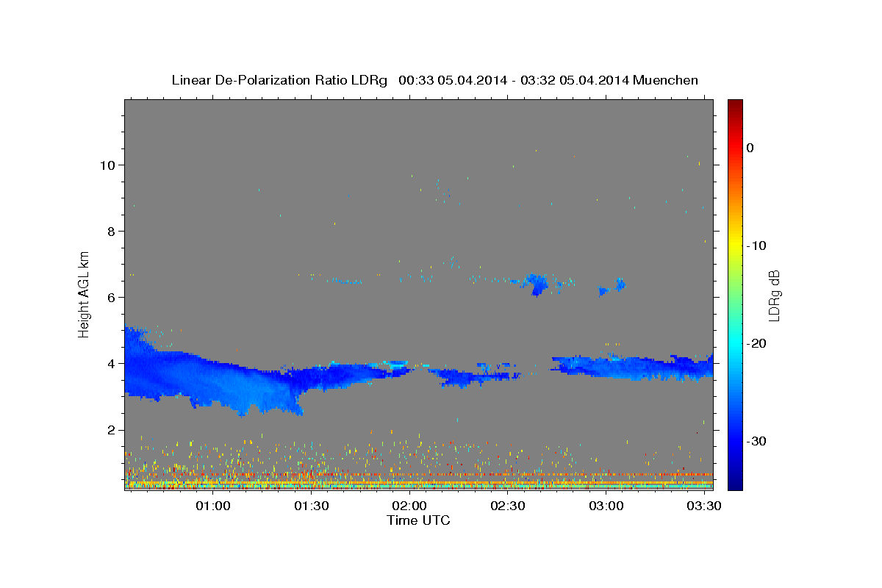Click the 01:00 time tick label
The height and width of the screenshot is (588, 882).
(x=213, y=506)
